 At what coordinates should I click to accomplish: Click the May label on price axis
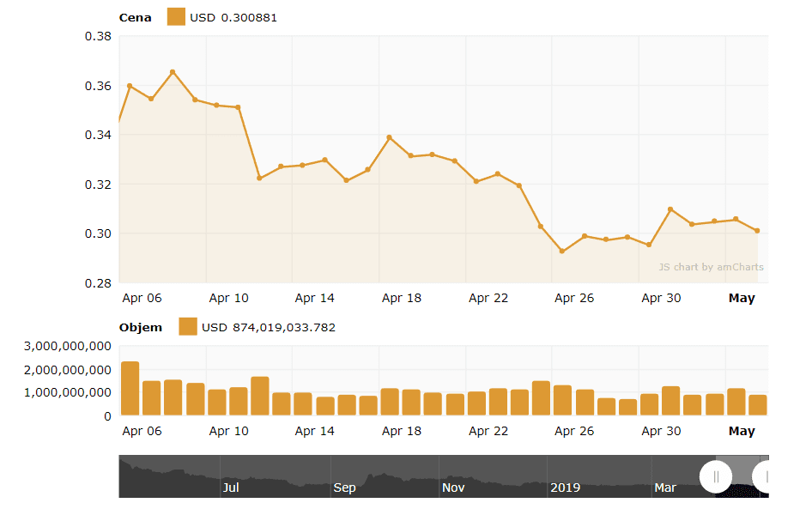click(x=742, y=298)
